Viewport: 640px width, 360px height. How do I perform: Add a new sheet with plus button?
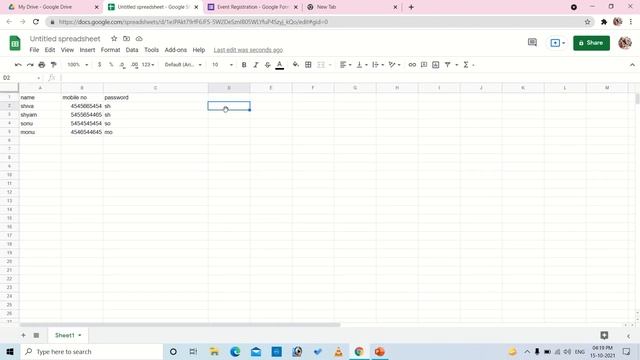23,335
